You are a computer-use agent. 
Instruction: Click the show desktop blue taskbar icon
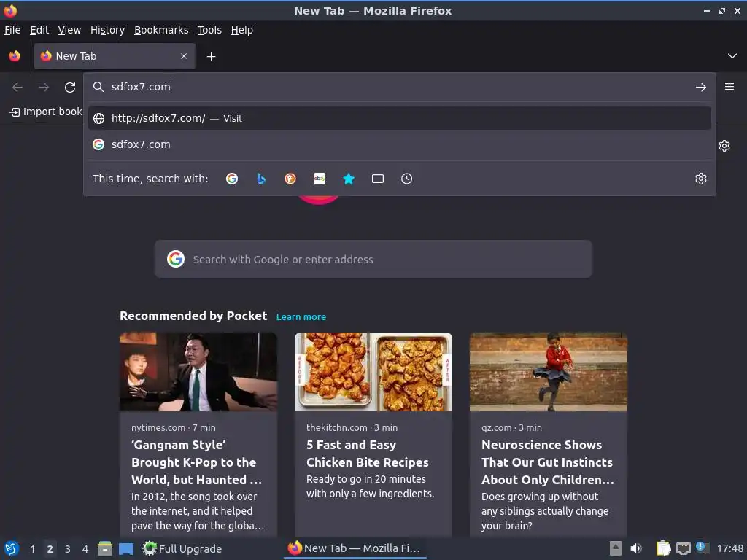point(126,548)
